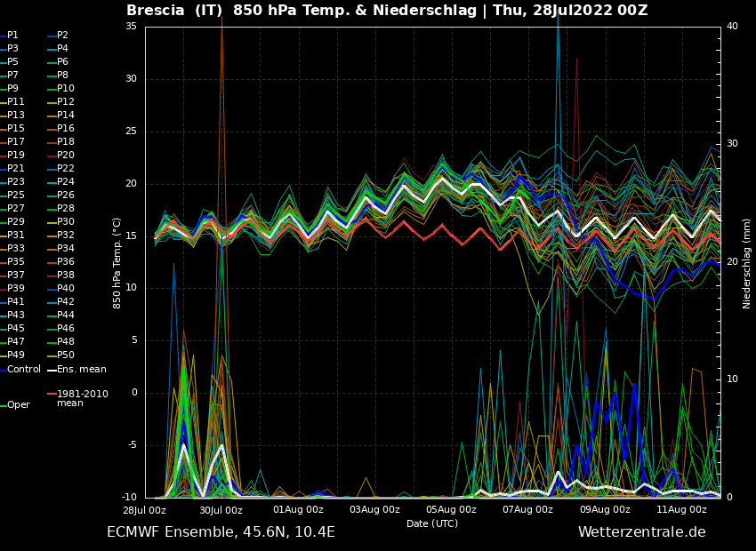Screen dimensions: 756x551
Task: Click legend entry P43
Action: pos(12,315)
